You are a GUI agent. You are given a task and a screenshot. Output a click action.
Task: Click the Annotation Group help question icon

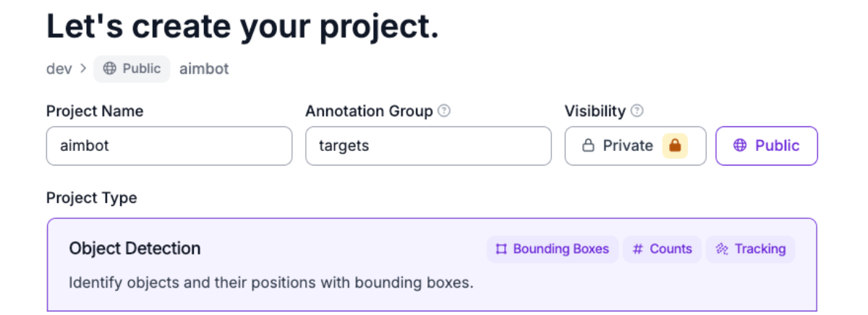click(444, 111)
